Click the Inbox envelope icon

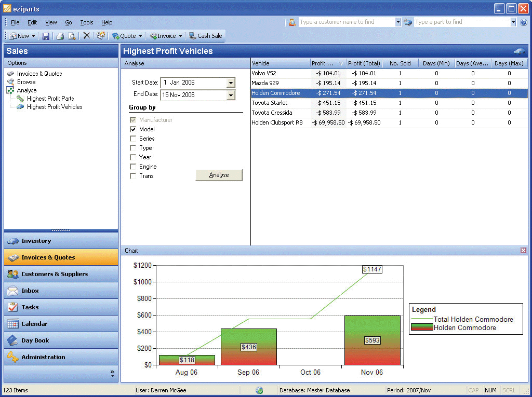(13, 291)
